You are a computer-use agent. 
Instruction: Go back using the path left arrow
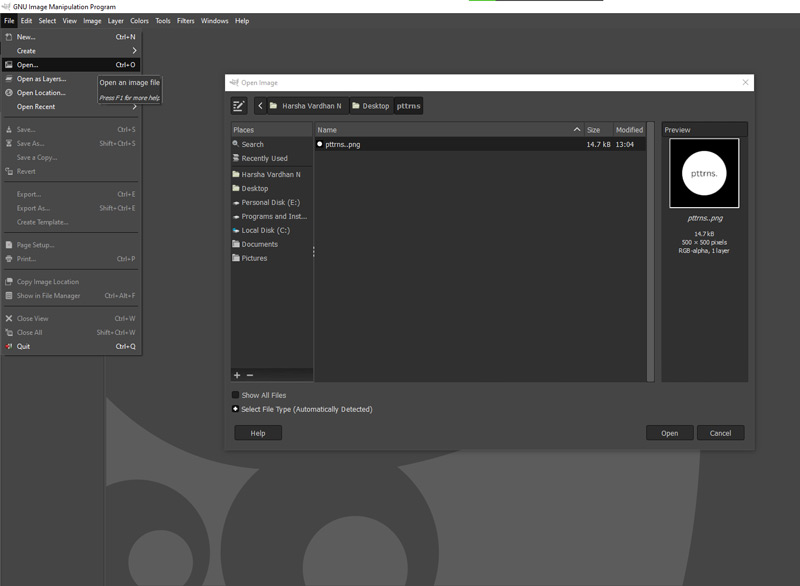coord(260,106)
